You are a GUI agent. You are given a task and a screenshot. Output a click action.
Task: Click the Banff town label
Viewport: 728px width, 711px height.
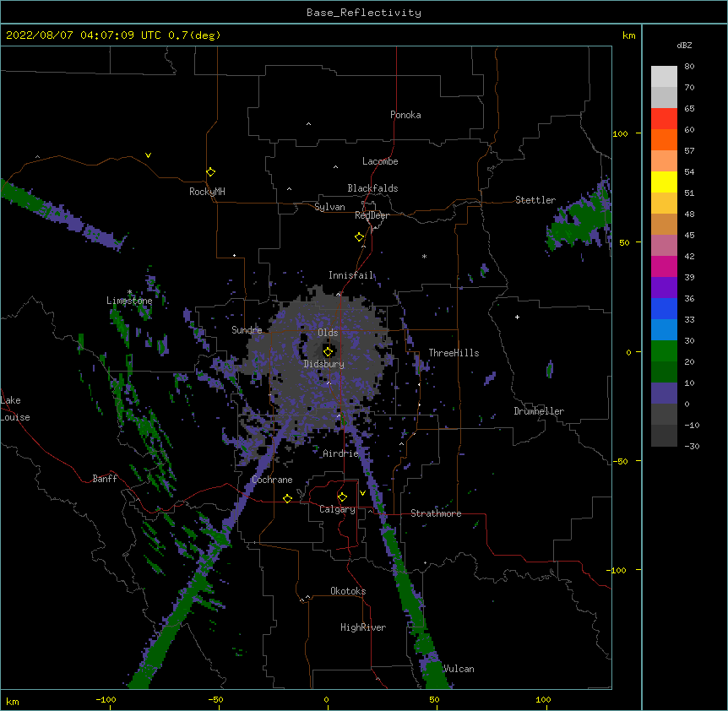click(105, 479)
